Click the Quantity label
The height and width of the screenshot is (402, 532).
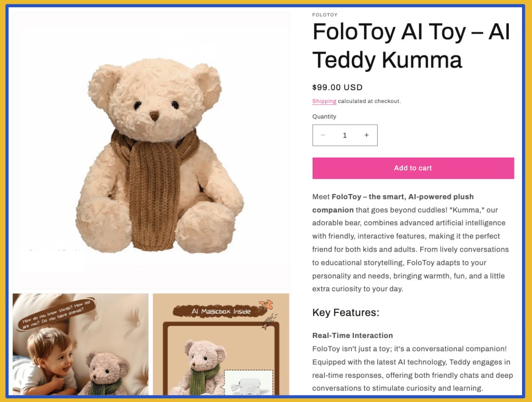coord(324,117)
